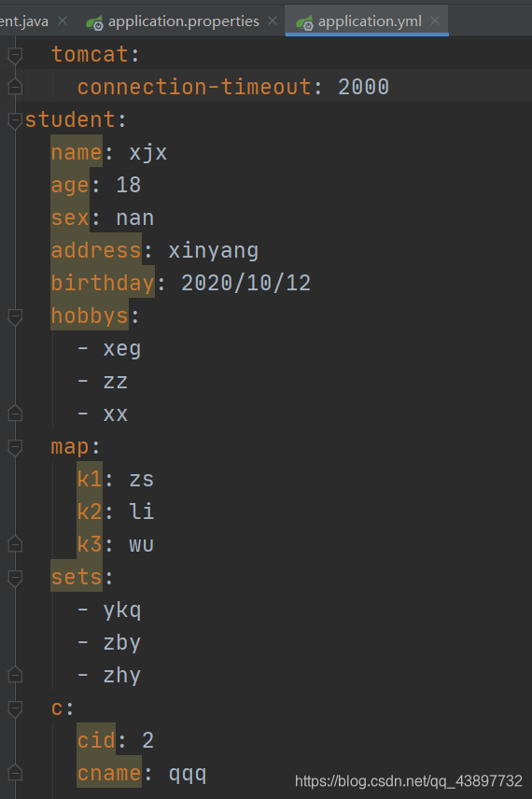The width and height of the screenshot is (532, 799).
Task: Close the partly visible .java tab
Action: point(63,21)
